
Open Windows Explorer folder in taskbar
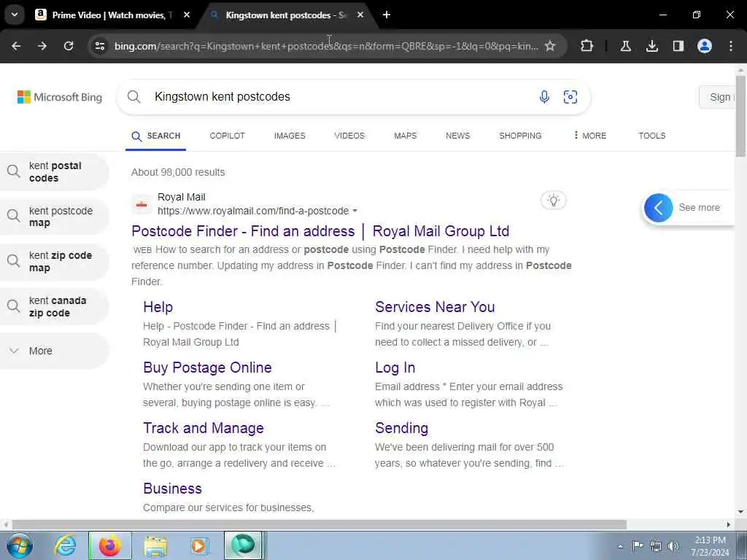point(155,545)
